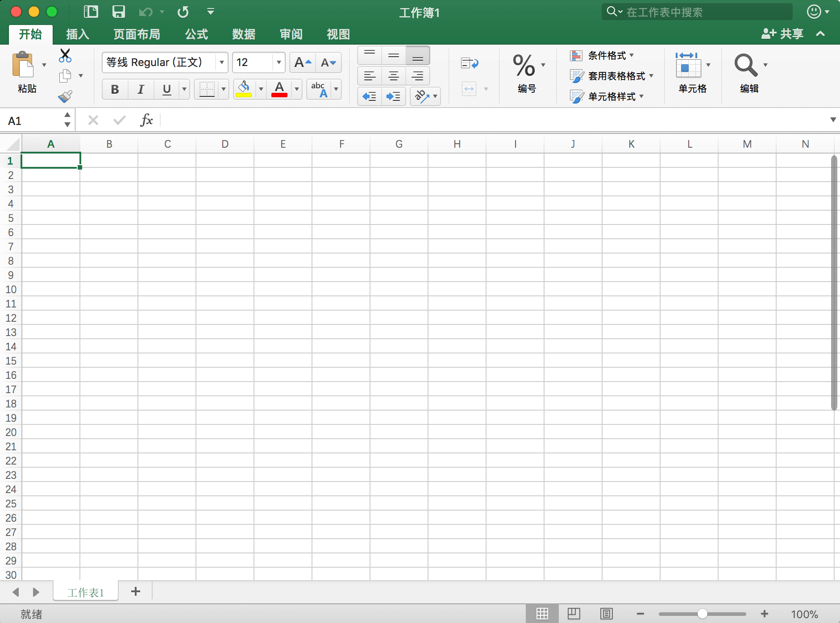This screenshot has height=623, width=840.
Task: Click the 共享 share button
Action: 782,34
